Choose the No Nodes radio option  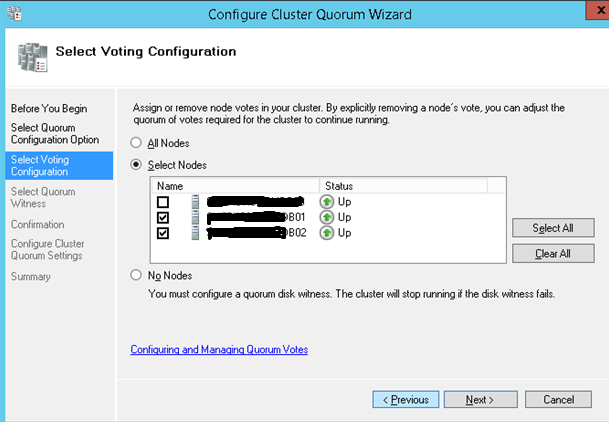click(x=138, y=275)
